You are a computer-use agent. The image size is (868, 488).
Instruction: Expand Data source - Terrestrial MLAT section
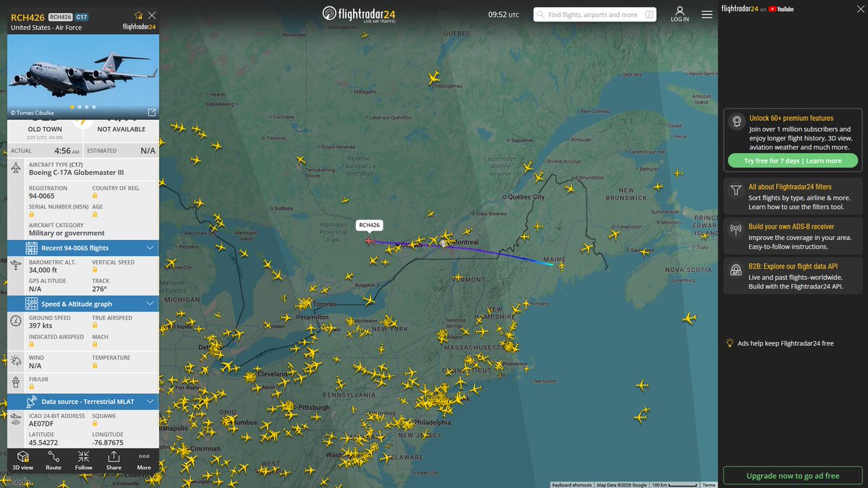83,401
